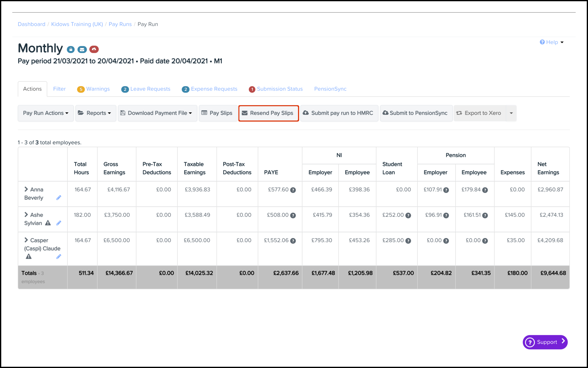Click Resend Pay Slips button
Screen dimensions: 588x368
tap(269, 113)
